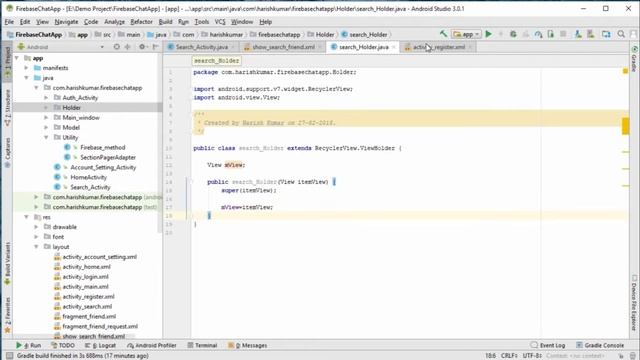Collapse the java folder
Image resolution: width=640 pixels, height=360 pixels.
tap(26, 78)
